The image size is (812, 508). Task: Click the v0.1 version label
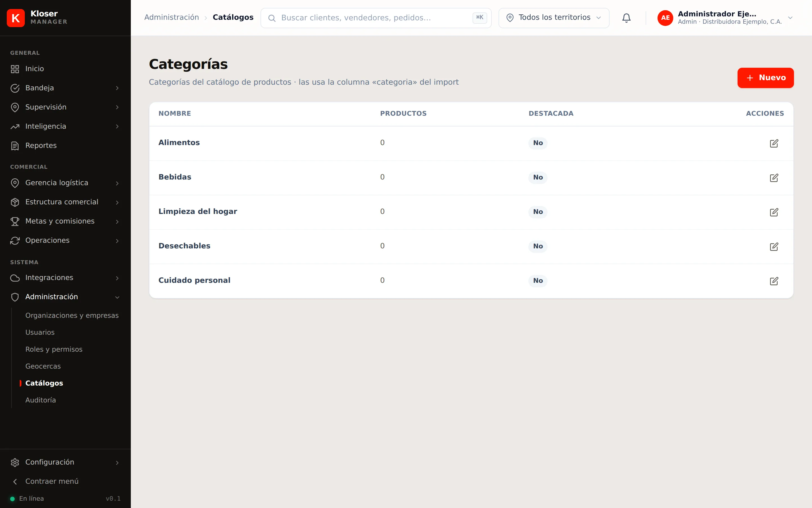[113, 499]
